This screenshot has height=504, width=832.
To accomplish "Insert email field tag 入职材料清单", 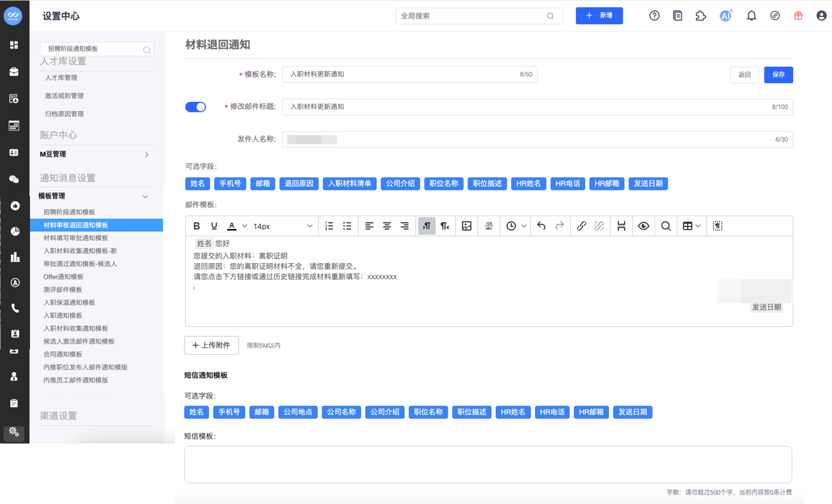I will [350, 184].
